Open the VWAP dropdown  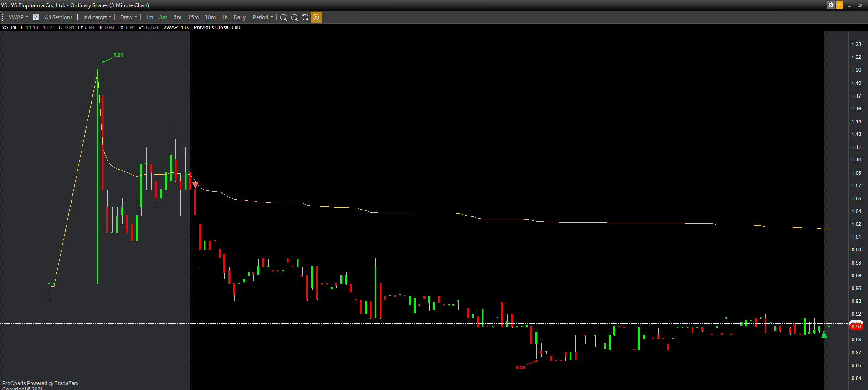point(18,17)
